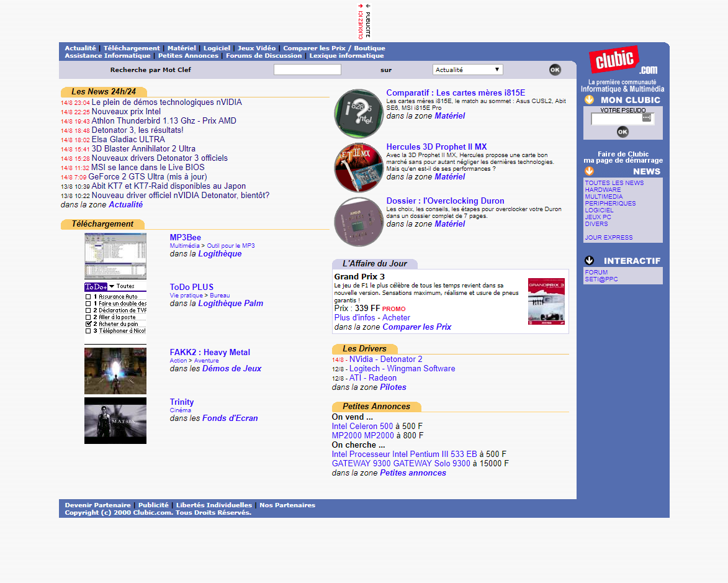Open the 'SETI@PPC' link under INTERACTIF
728x583 pixels.
tap(601, 279)
